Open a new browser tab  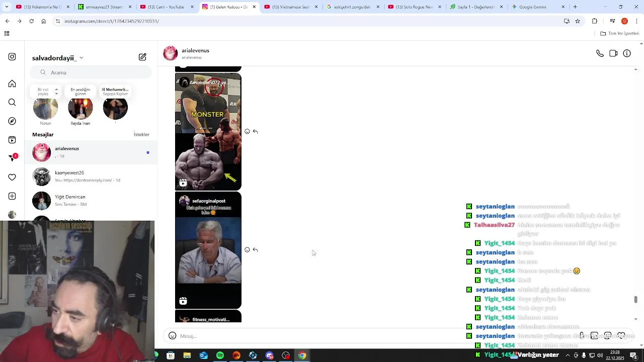point(575,7)
